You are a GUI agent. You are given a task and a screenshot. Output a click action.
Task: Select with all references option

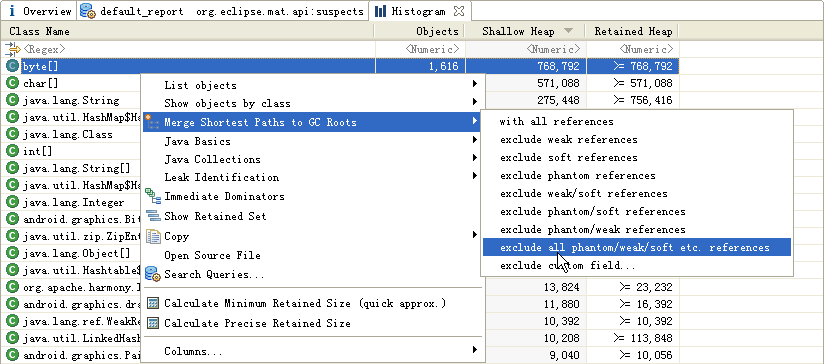637,122
